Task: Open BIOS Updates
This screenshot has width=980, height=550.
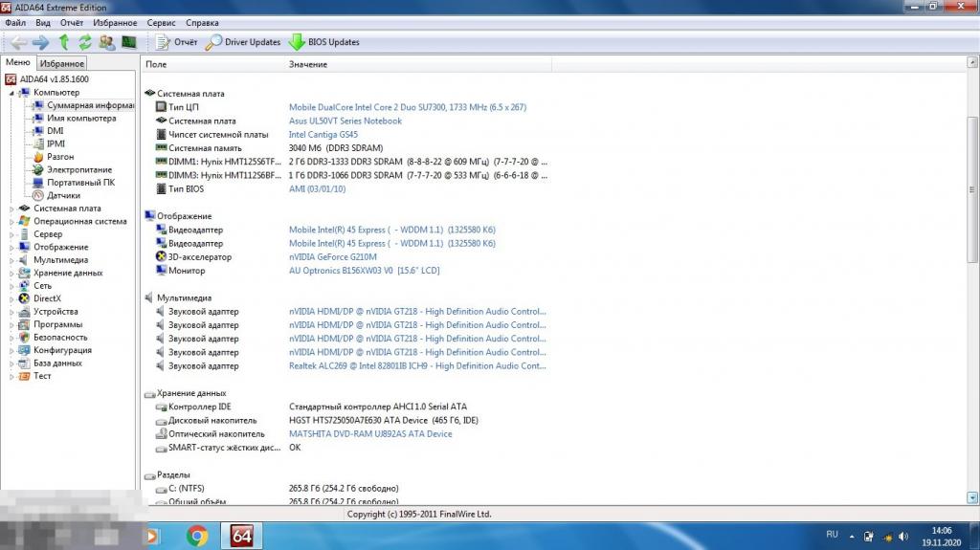Action: click(x=323, y=42)
